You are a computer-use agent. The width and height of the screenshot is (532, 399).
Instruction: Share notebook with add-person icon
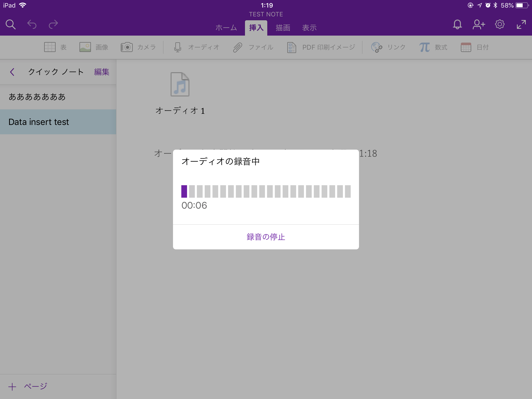coord(478,25)
